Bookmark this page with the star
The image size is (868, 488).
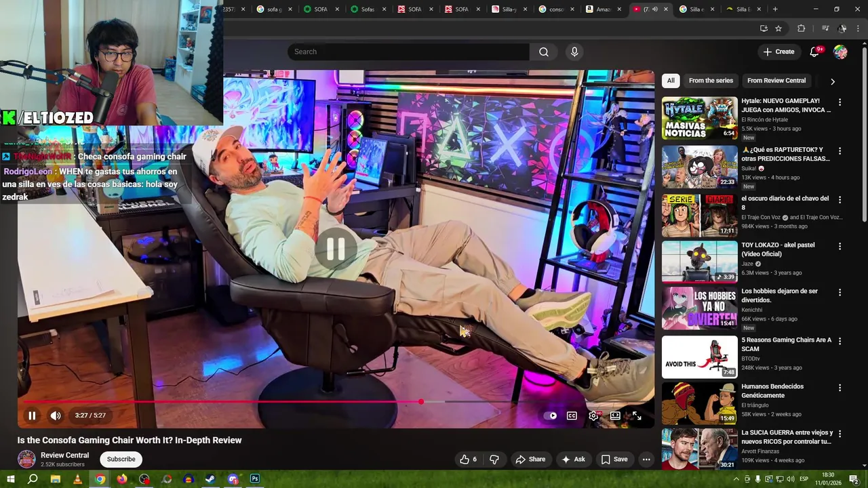778,28
